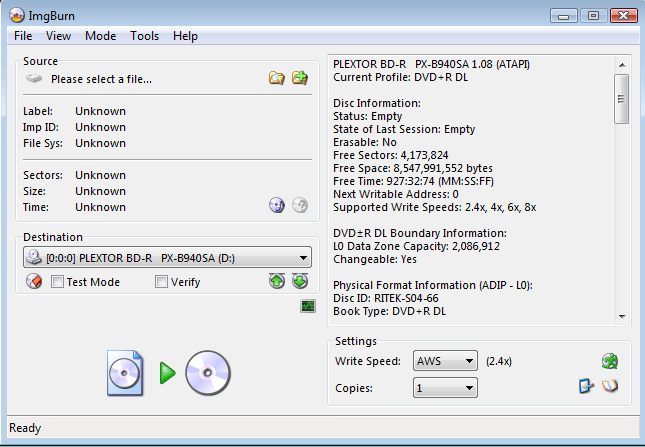Open the graph data display icon
The height and width of the screenshot is (447, 645).
pyautogui.click(x=308, y=306)
